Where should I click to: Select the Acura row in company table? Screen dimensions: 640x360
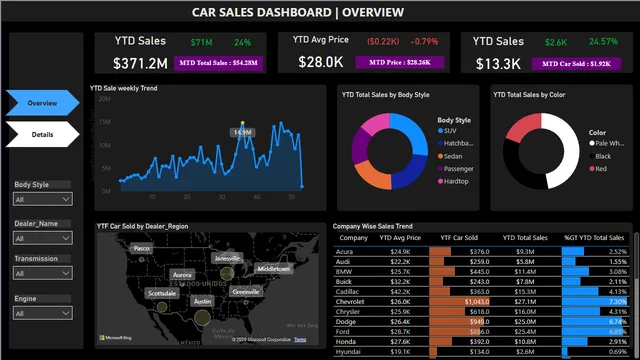point(481,251)
